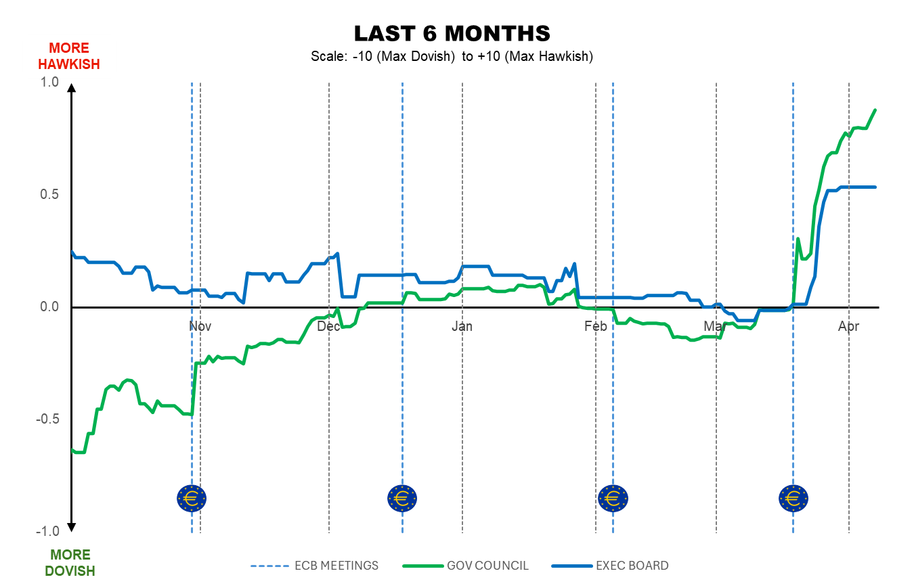Click the green GOV COUNCIL legend line swatch
914x588 pixels.
(420, 566)
